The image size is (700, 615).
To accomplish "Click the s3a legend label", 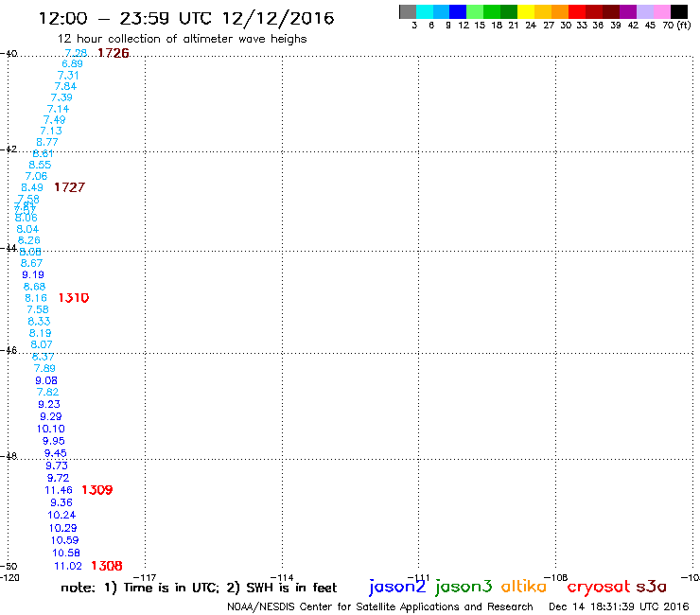I will 651,587.
